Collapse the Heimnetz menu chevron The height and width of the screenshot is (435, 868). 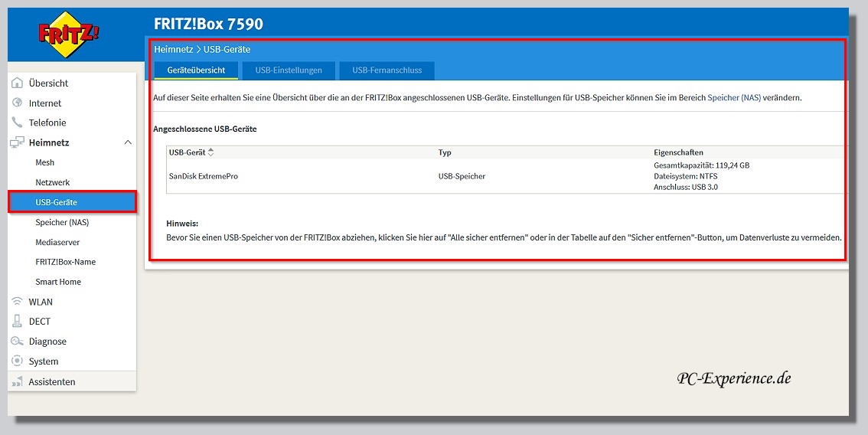point(128,142)
